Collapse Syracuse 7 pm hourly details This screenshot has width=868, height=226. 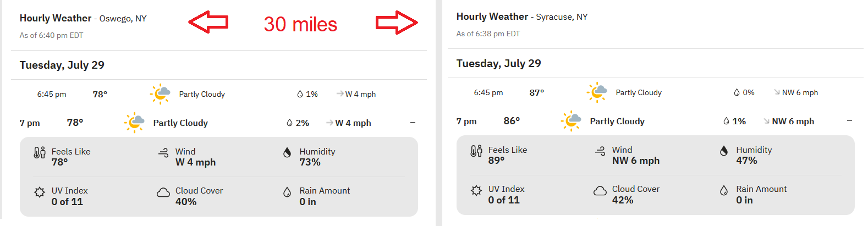coord(849,121)
